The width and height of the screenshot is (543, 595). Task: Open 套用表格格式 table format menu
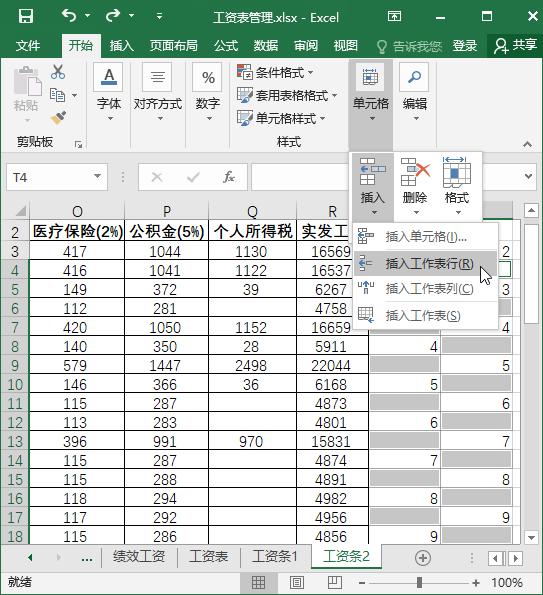pos(287,95)
